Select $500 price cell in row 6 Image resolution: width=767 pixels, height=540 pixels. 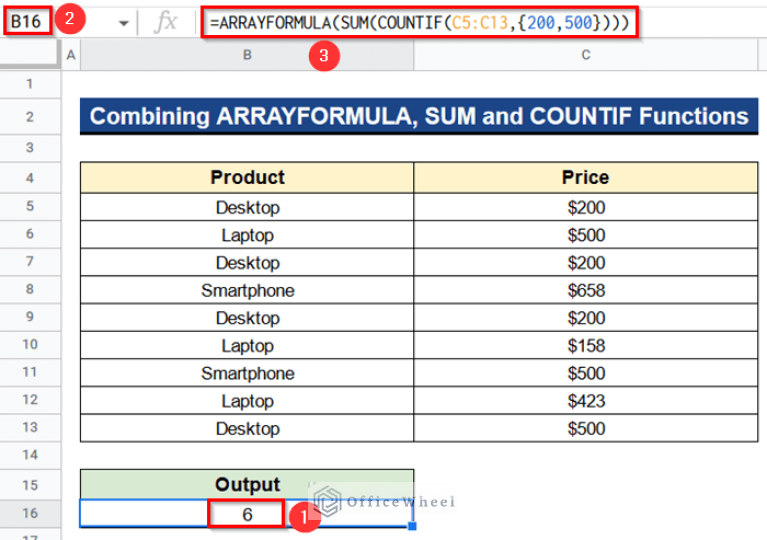[586, 235]
